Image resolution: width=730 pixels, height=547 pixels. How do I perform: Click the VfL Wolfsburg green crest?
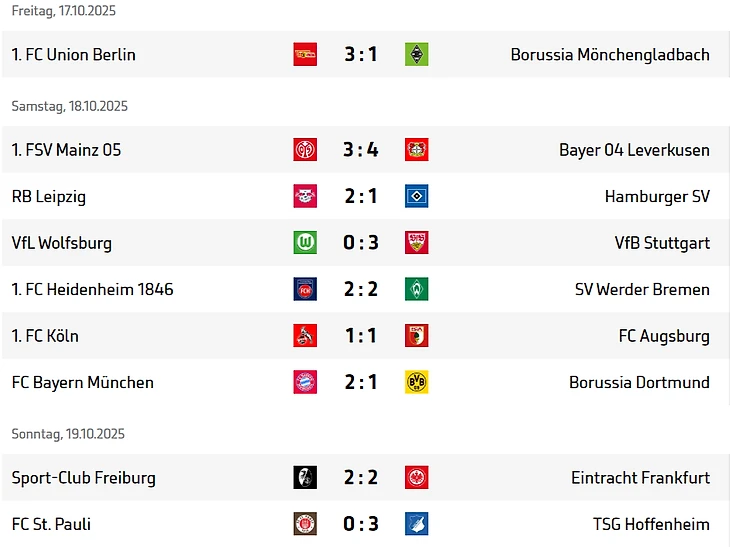[x=305, y=243]
